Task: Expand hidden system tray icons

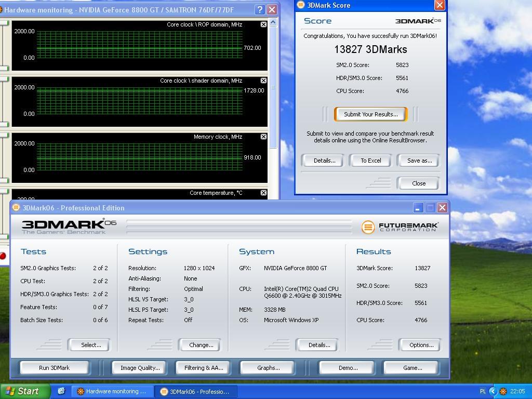Action: (x=494, y=391)
